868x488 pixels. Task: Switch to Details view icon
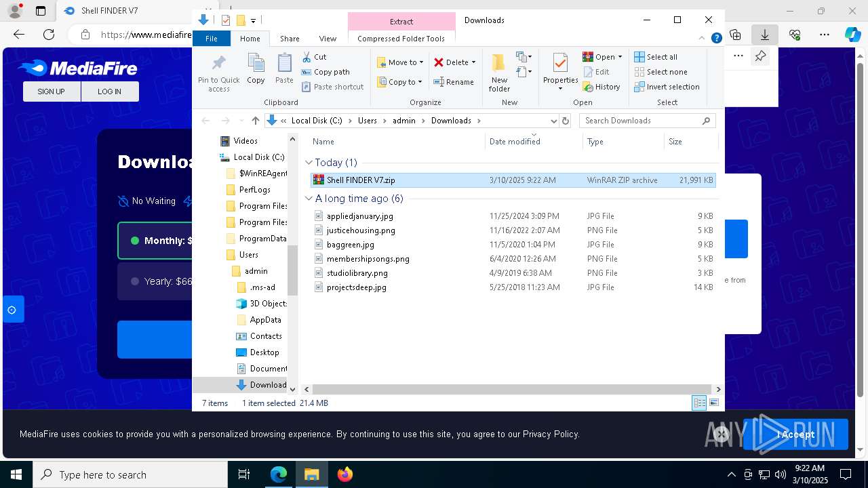coord(699,403)
